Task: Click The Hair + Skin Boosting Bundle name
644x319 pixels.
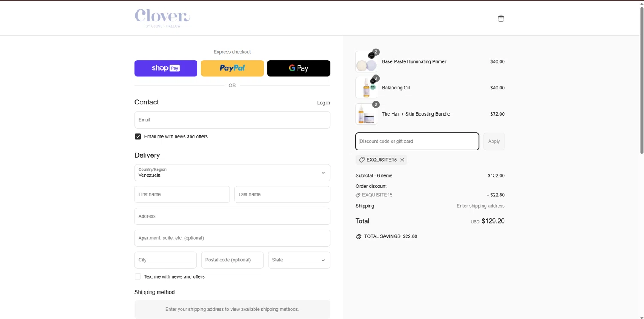Action: pyautogui.click(x=416, y=114)
